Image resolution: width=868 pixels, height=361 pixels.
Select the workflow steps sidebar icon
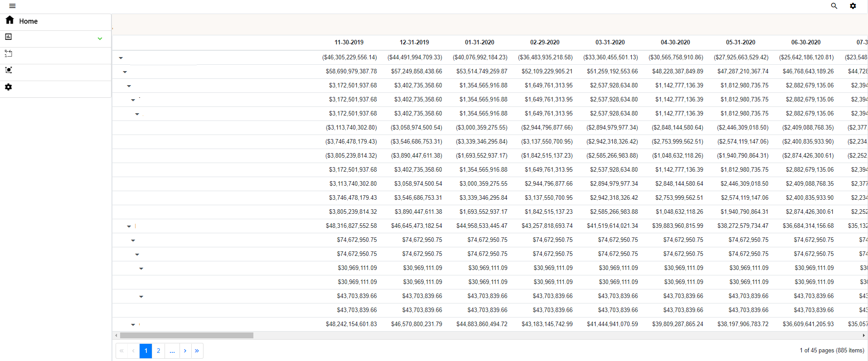pos(8,53)
